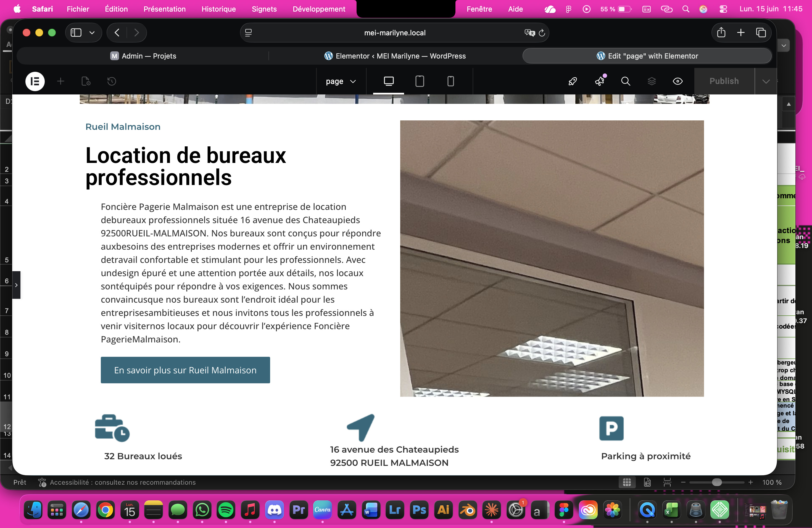This screenshot has height=528, width=812.
Task: Open the Safari sidebar dropdown chevron
Action: coord(92,33)
